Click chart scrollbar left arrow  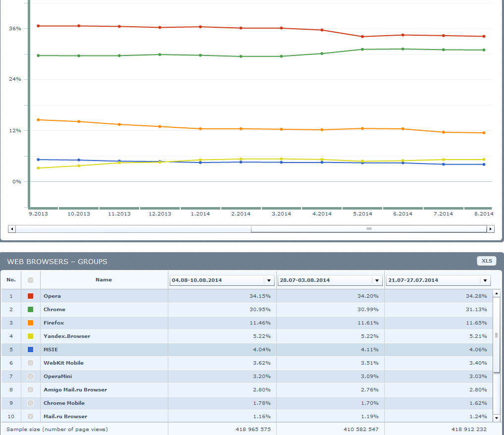pos(12,229)
